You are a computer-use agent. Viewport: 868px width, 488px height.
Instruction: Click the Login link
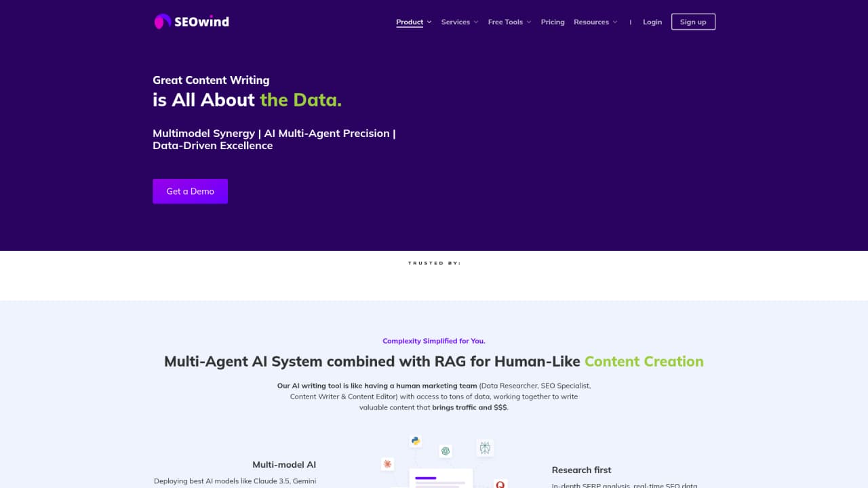(x=652, y=22)
